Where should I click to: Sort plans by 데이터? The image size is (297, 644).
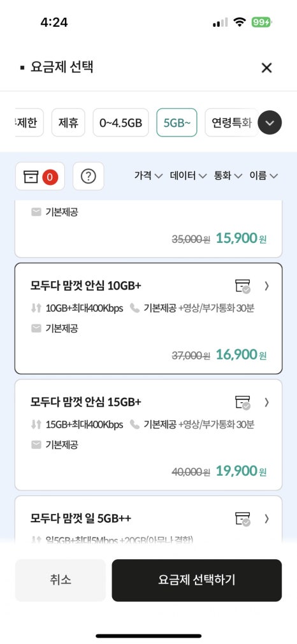click(x=188, y=176)
